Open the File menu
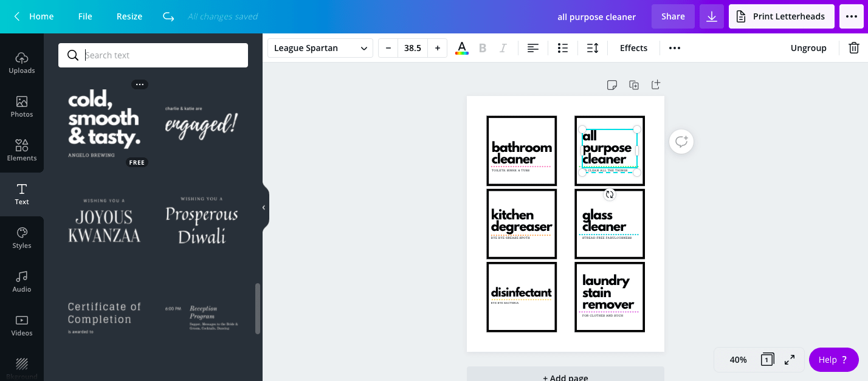 coord(85,16)
